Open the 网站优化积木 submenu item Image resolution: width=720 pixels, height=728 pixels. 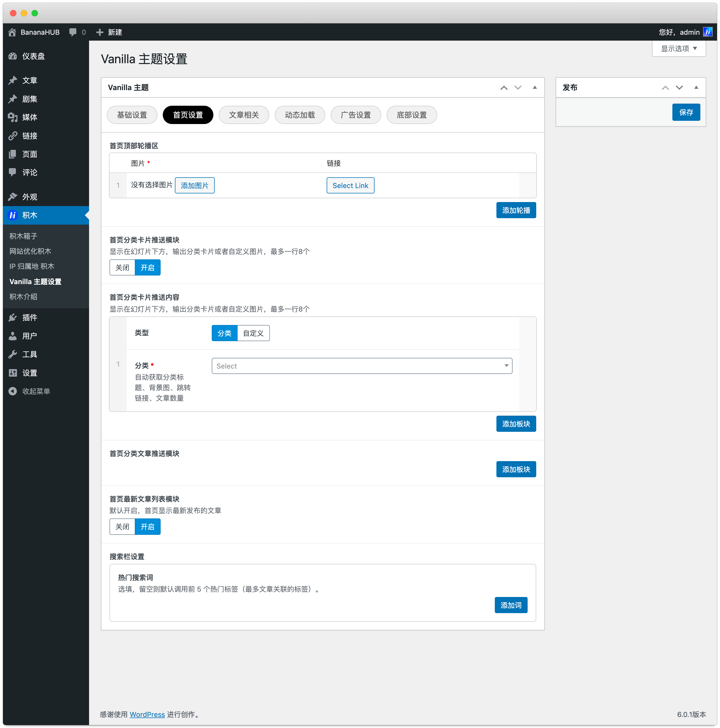(x=30, y=251)
